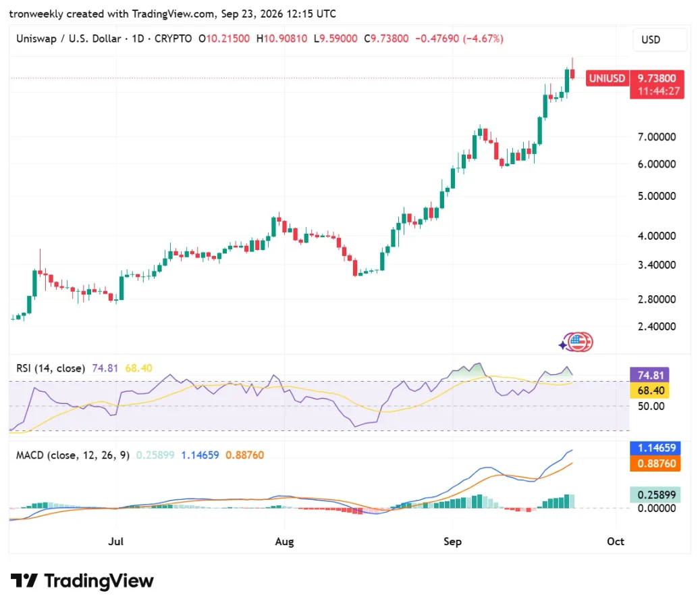Click the green 0.25899 histogram axis tag
The height and width of the screenshot is (608, 700).
click(x=655, y=495)
